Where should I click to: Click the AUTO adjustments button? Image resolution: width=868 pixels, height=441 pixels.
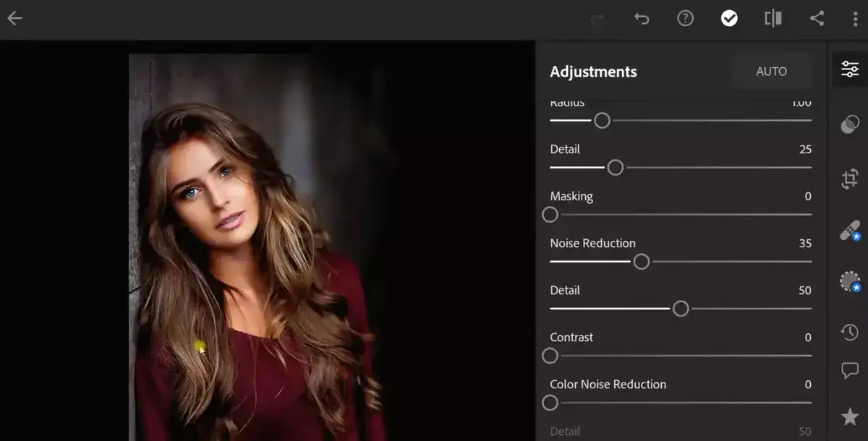click(x=771, y=72)
